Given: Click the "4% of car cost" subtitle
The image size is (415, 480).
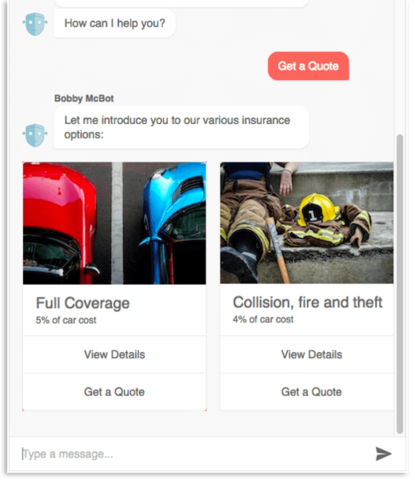Looking at the screenshot, I should [x=263, y=319].
